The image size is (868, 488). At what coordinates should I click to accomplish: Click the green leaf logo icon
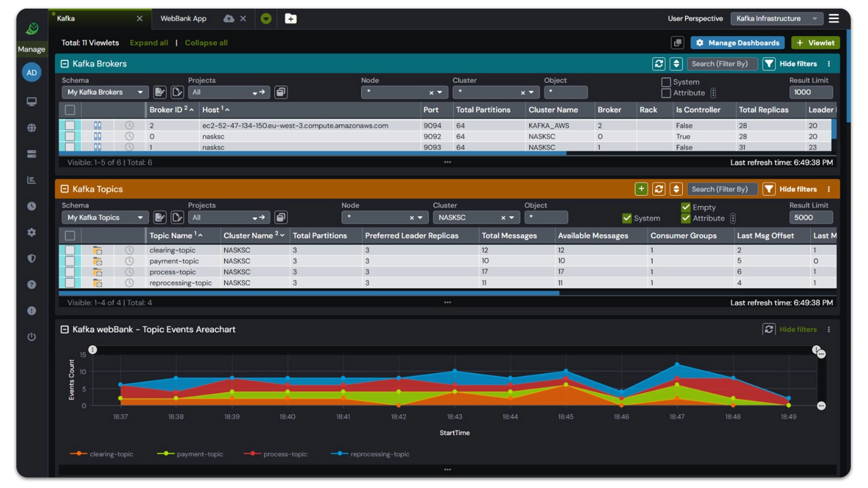[32, 28]
